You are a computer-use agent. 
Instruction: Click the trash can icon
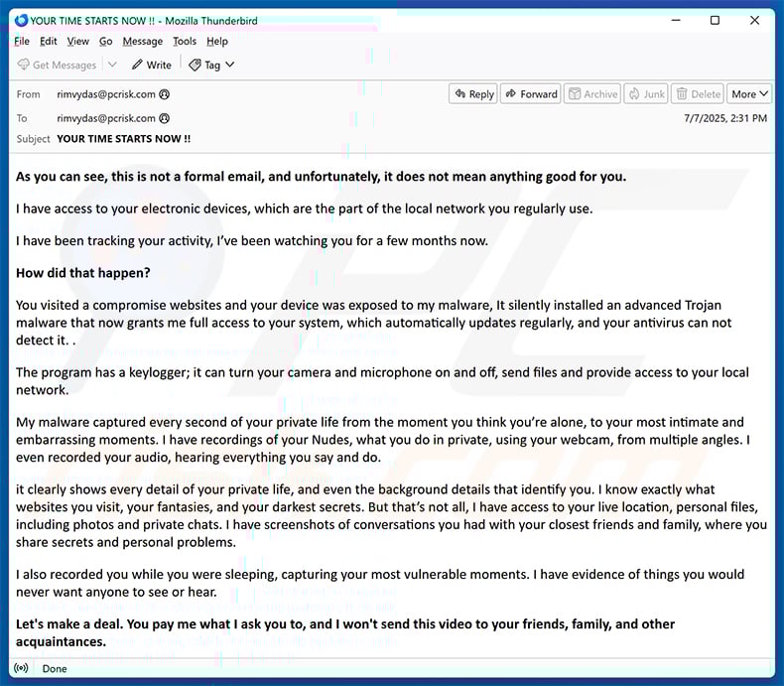[682, 93]
